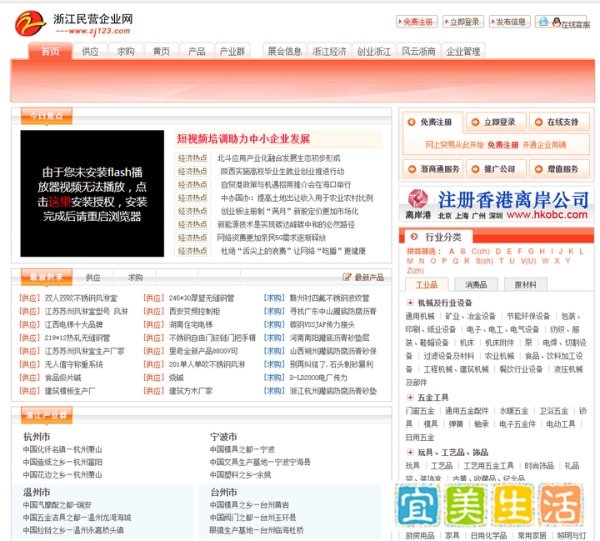The height and width of the screenshot is (541, 600).
Task: Open the 供应 navigation tab
Action: (x=90, y=51)
